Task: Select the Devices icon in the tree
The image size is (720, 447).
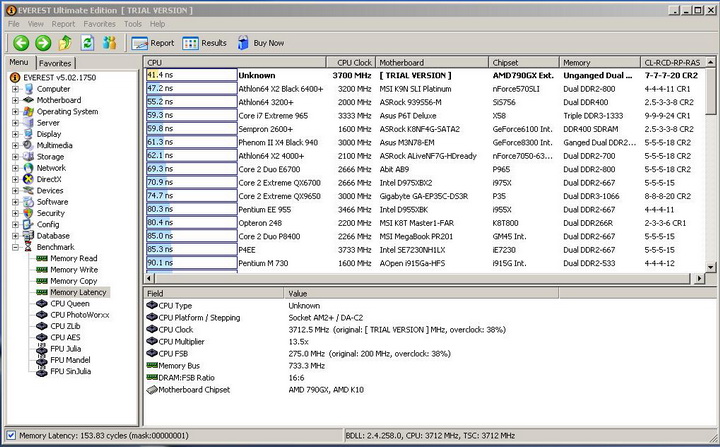Action: coord(28,190)
